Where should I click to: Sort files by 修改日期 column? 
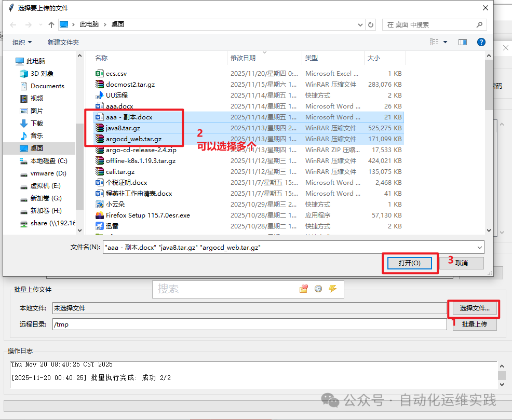coord(243,58)
